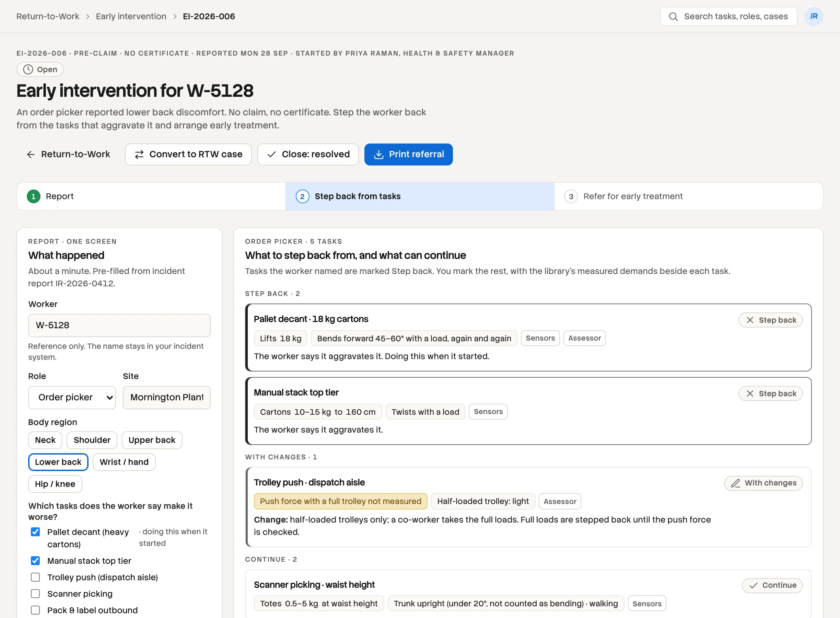840x618 pixels.
Task: Click the step 2 circle number
Action: click(x=302, y=196)
